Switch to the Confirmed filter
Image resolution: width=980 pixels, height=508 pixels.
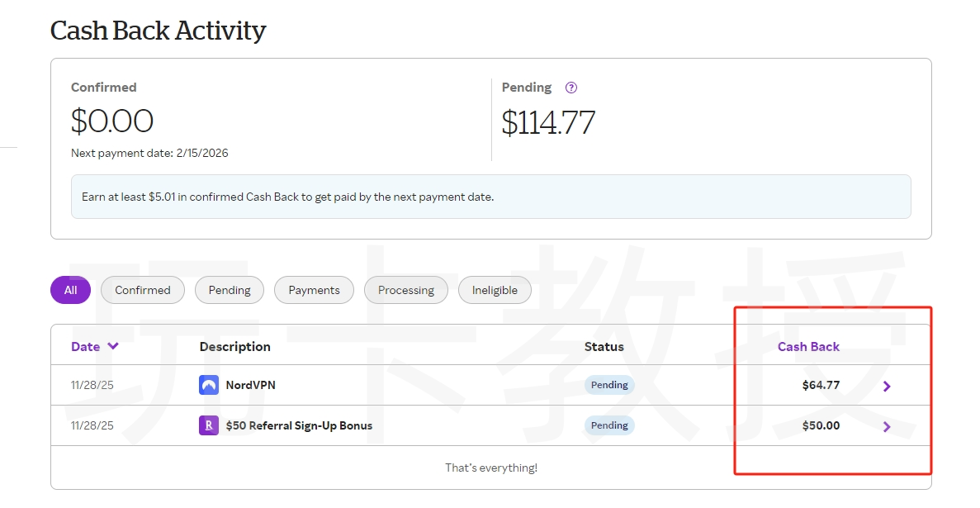coord(142,290)
